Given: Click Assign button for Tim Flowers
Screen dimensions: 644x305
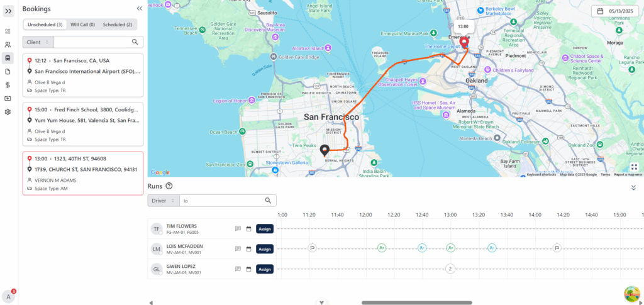Looking at the screenshot, I should [x=265, y=229].
